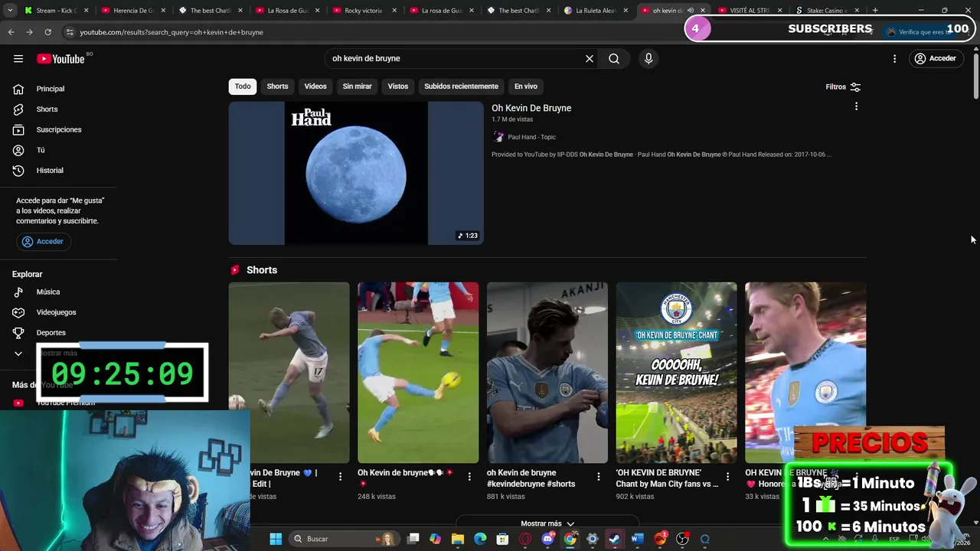Open Suscripciones in sidebar
This screenshot has height=551, width=980.
point(59,129)
